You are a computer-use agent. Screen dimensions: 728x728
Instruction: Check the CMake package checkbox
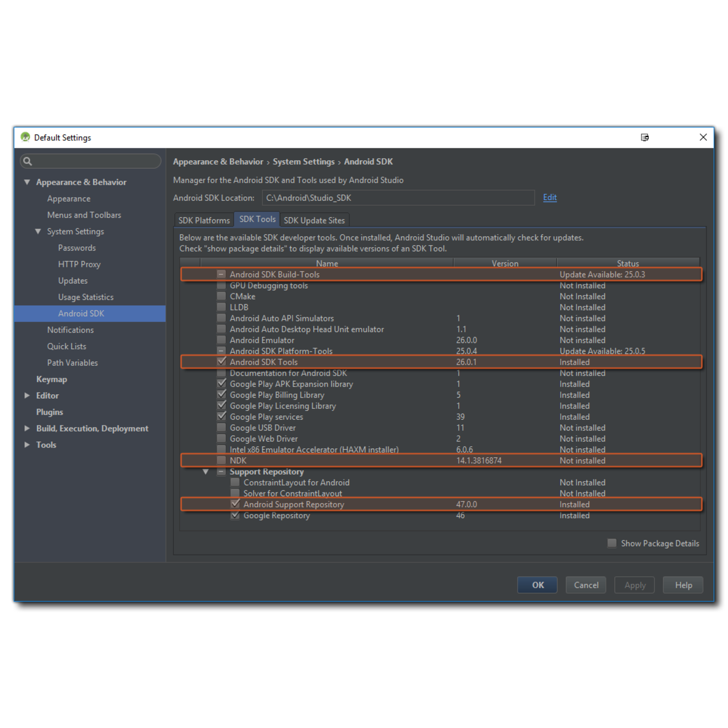coord(221,296)
